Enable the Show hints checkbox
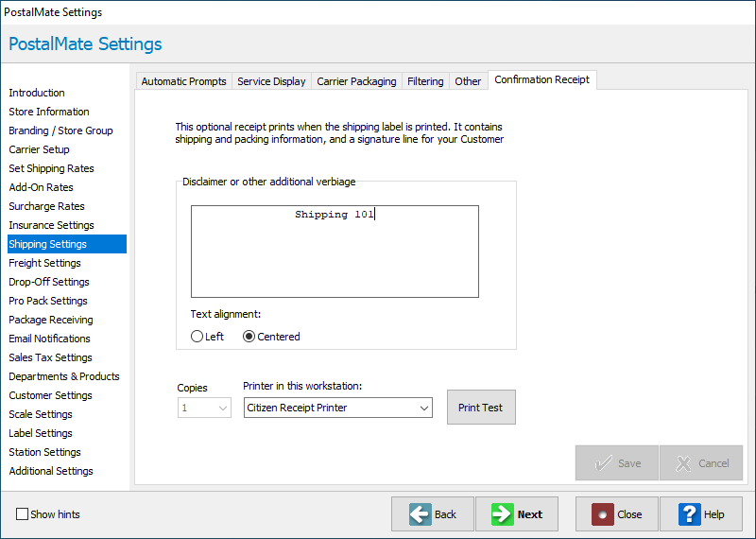Viewport: 756px width, 539px height. point(22,513)
